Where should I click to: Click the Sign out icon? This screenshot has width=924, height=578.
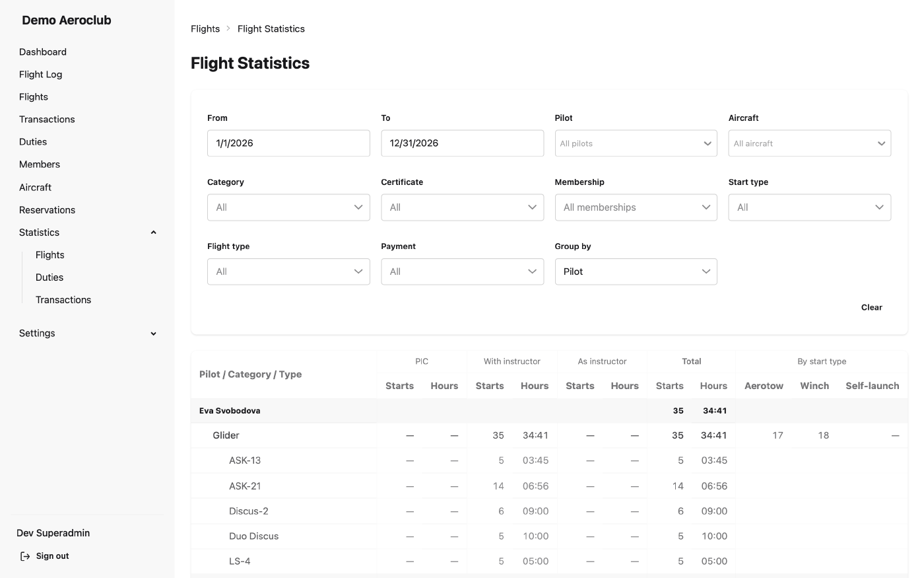point(25,556)
